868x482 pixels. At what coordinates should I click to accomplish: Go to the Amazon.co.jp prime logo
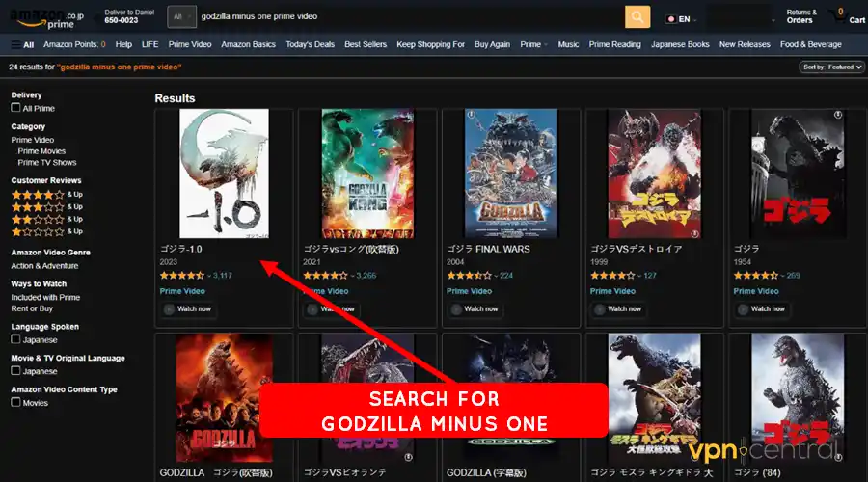point(47,18)
